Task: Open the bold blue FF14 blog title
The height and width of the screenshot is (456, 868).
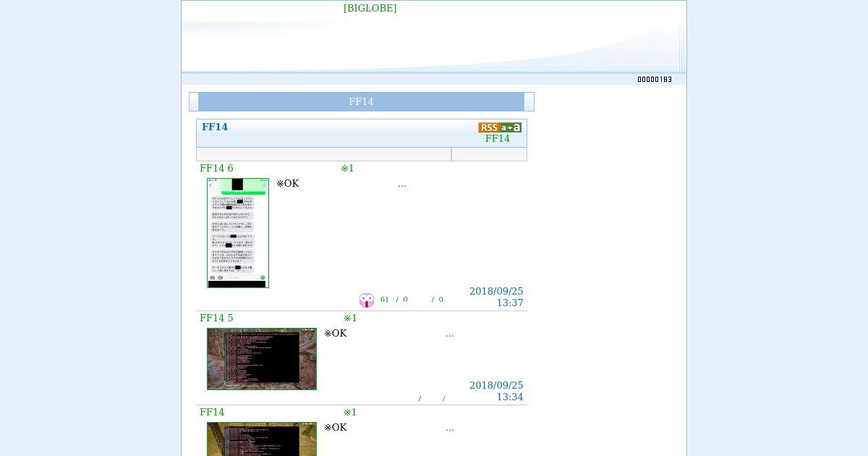Action: click(215, 127)
